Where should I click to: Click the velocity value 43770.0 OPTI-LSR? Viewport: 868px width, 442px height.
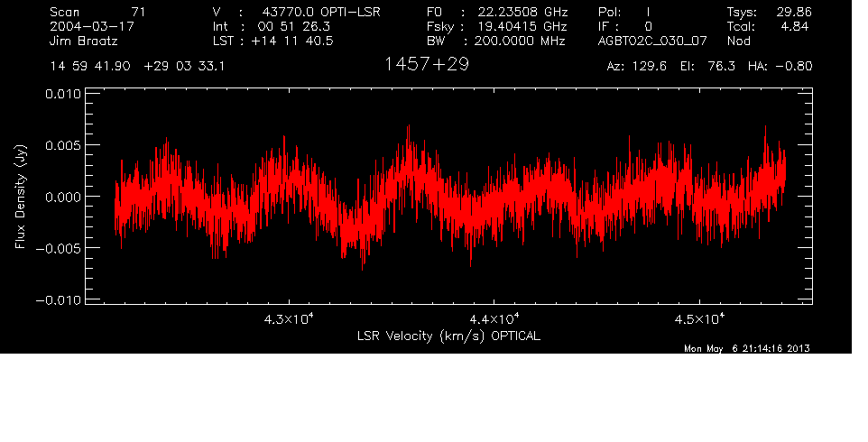coord(321,12)
